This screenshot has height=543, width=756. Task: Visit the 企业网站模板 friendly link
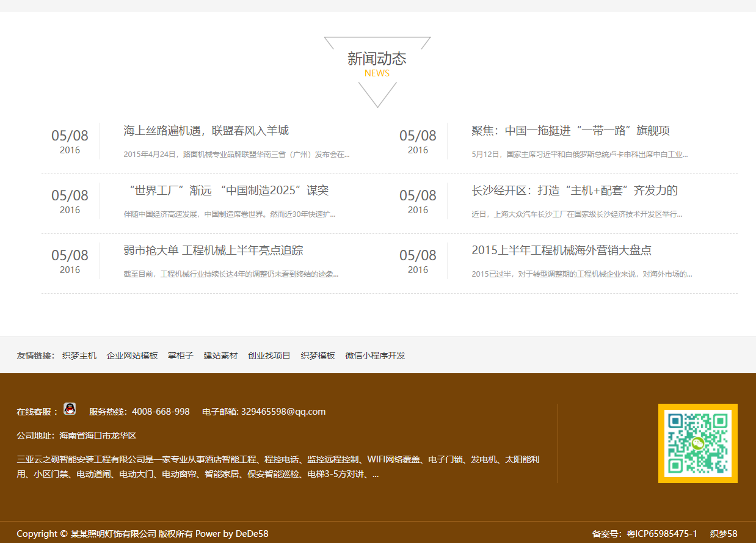click(x=132, y=355)
